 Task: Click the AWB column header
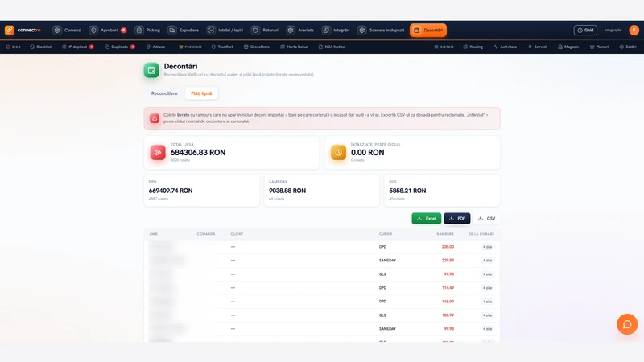pos(153,234)
